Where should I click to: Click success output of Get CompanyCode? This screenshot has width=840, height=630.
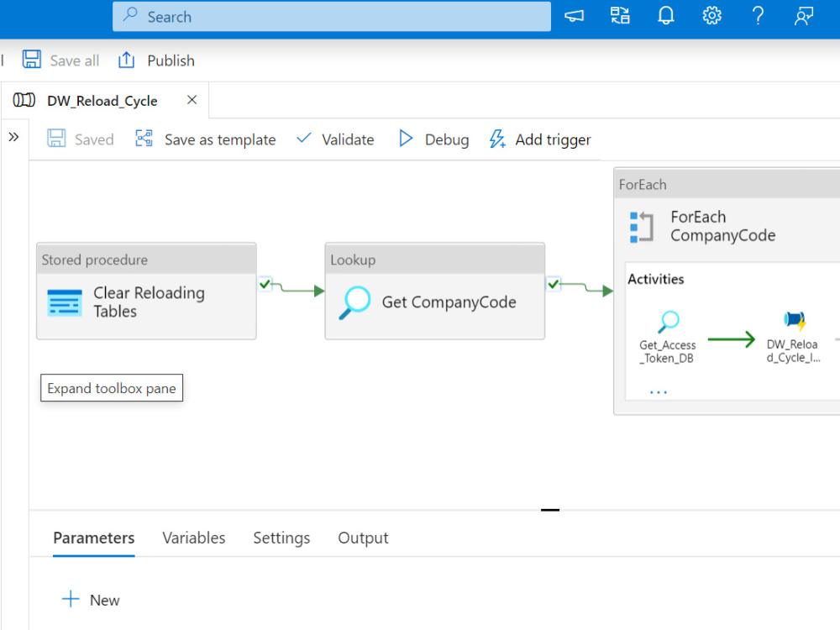click(x=554, y=284)
